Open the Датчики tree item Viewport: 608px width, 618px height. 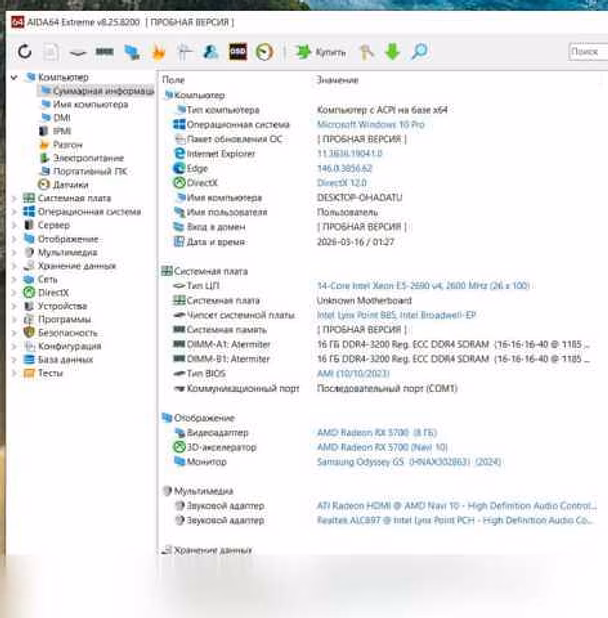coord(63,184)
